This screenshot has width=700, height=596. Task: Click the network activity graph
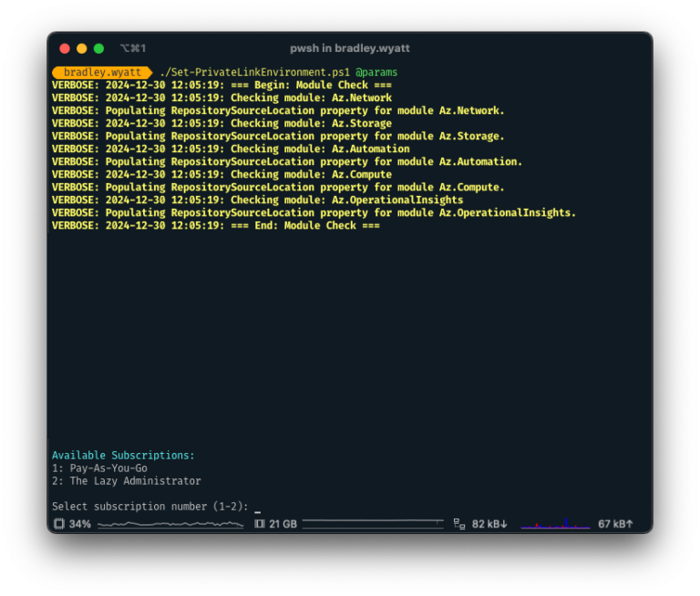click(556, 523)
